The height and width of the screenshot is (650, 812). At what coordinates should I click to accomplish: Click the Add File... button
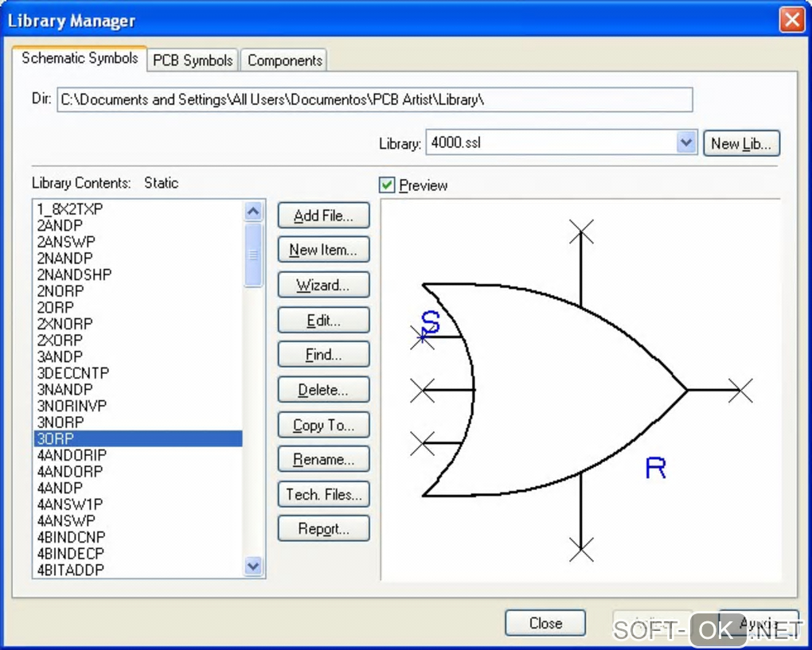[x=324, y=216]
